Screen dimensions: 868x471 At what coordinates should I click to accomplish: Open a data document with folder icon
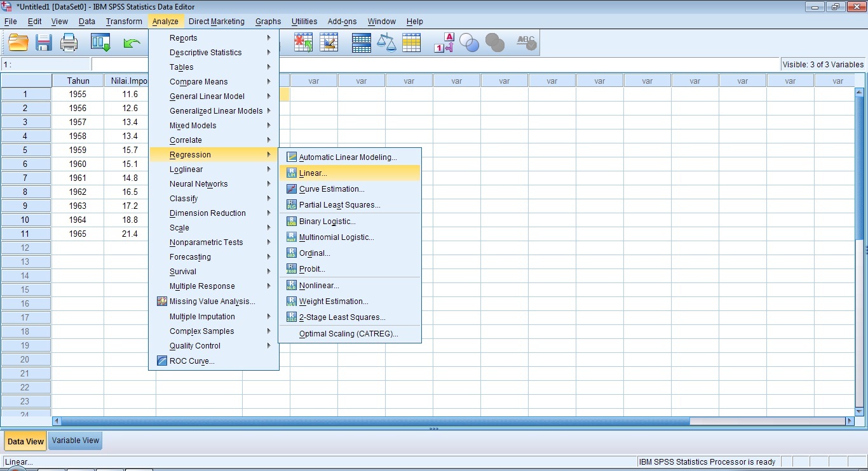coord(18,43)
